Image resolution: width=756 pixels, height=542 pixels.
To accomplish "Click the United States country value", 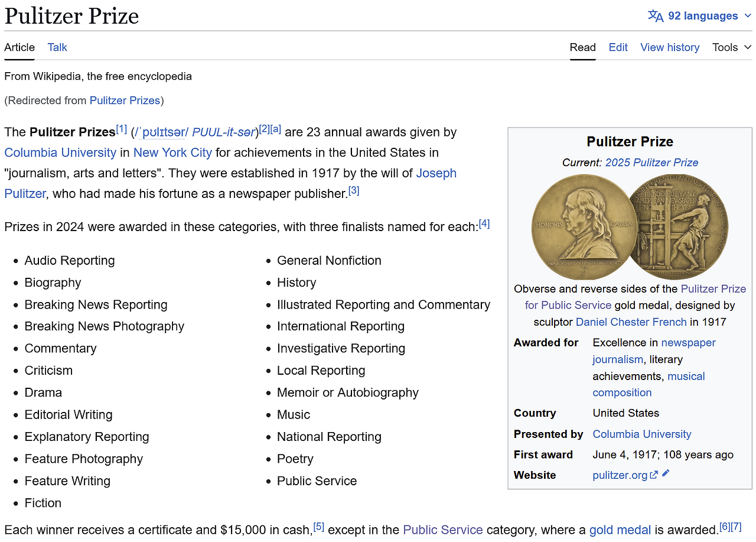I will click(626, 413).
